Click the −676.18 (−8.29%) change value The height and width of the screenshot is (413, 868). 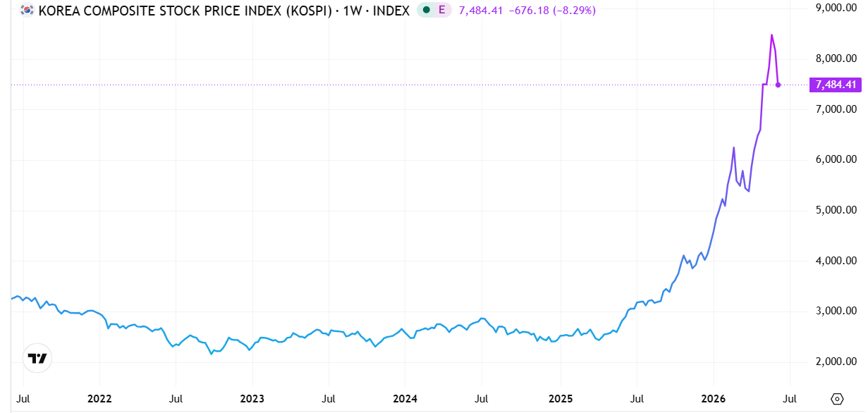553,11
